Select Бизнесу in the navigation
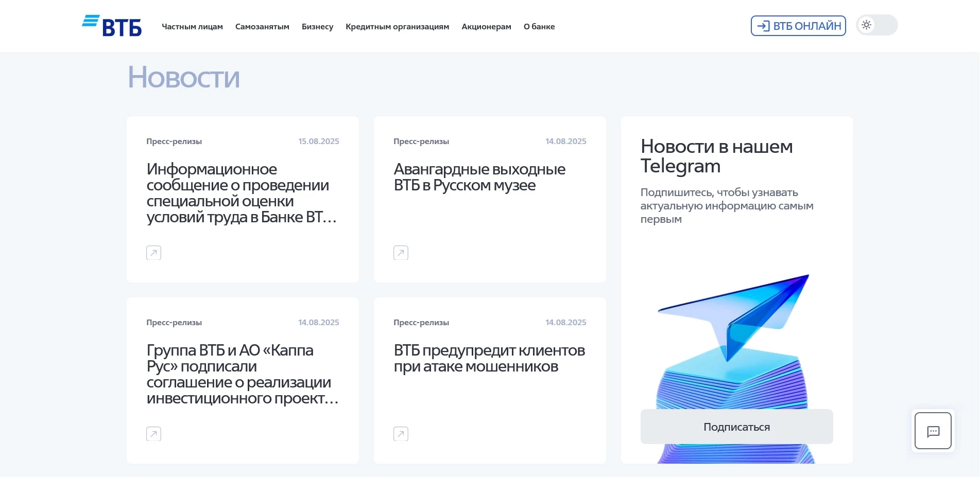 tap(317, 26)
